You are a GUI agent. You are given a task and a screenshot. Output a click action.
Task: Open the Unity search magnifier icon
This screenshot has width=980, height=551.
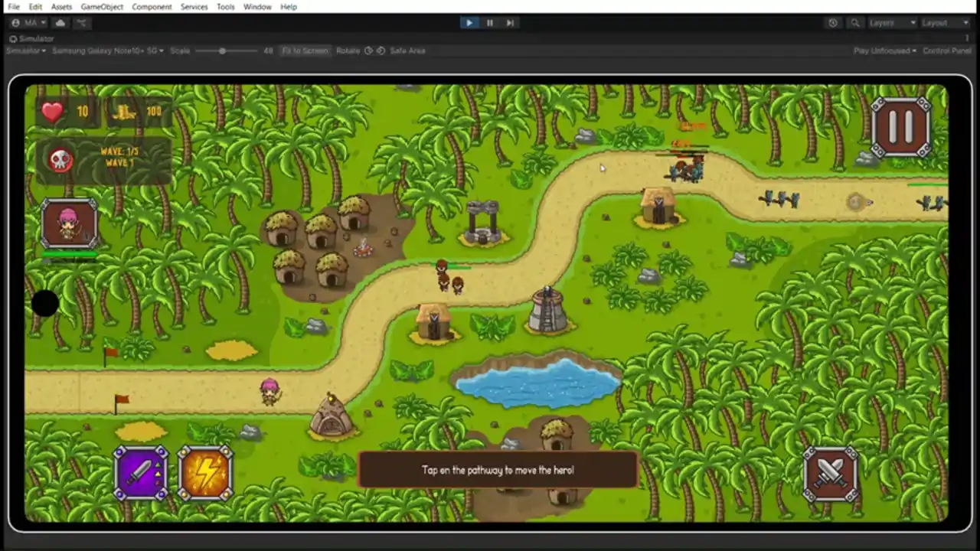(x=855, y=23)
